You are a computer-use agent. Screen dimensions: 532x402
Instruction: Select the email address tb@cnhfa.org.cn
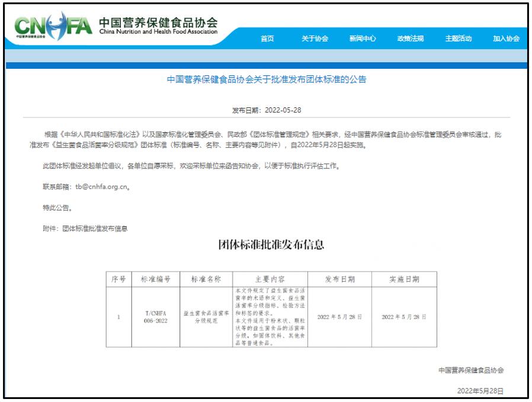point(101,187)
